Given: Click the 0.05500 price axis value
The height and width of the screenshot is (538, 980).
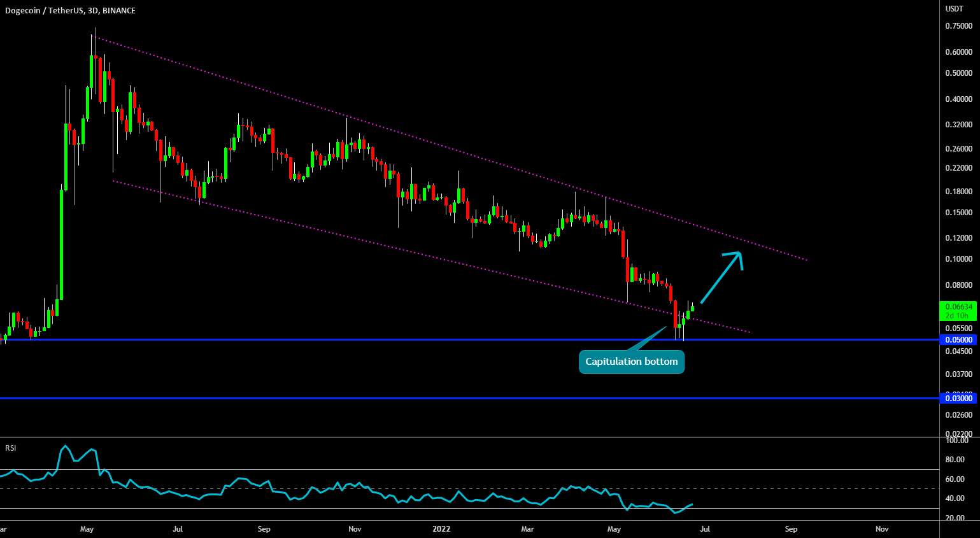Looking at the screenshot, I should [x=958, y=329].
